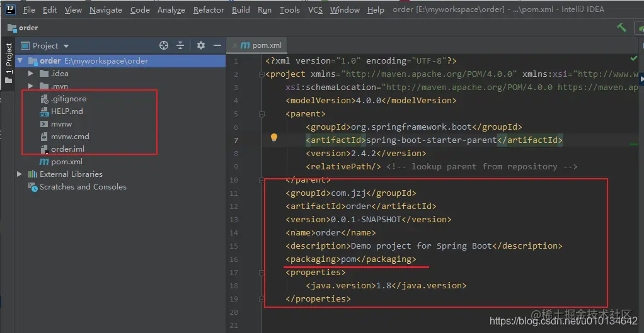Select order.iml in project tree
Viewport: 644px width, 333px height.
tap(68, 149)
